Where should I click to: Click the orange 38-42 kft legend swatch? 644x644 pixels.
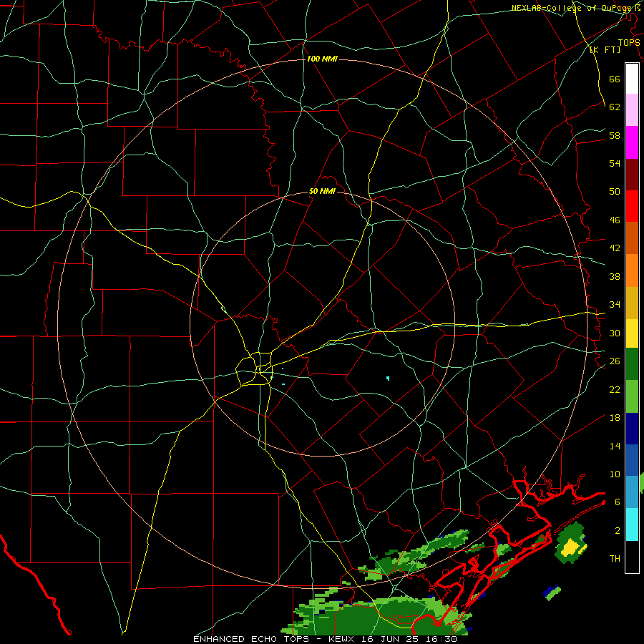pyautogui.click(x=632, y=270)
